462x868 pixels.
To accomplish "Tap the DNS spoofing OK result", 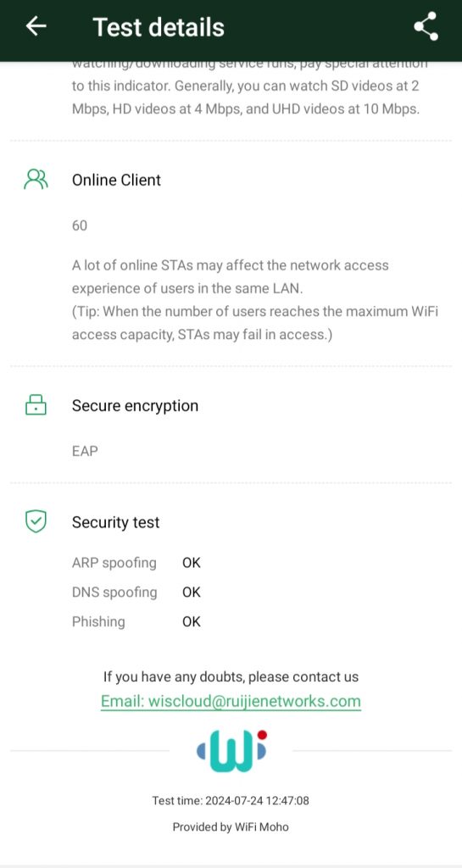I will point(192,593).
